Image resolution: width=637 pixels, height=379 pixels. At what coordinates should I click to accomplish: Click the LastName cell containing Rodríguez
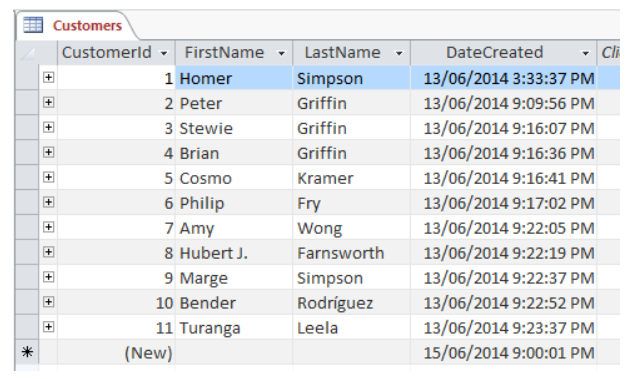(351, 303)
